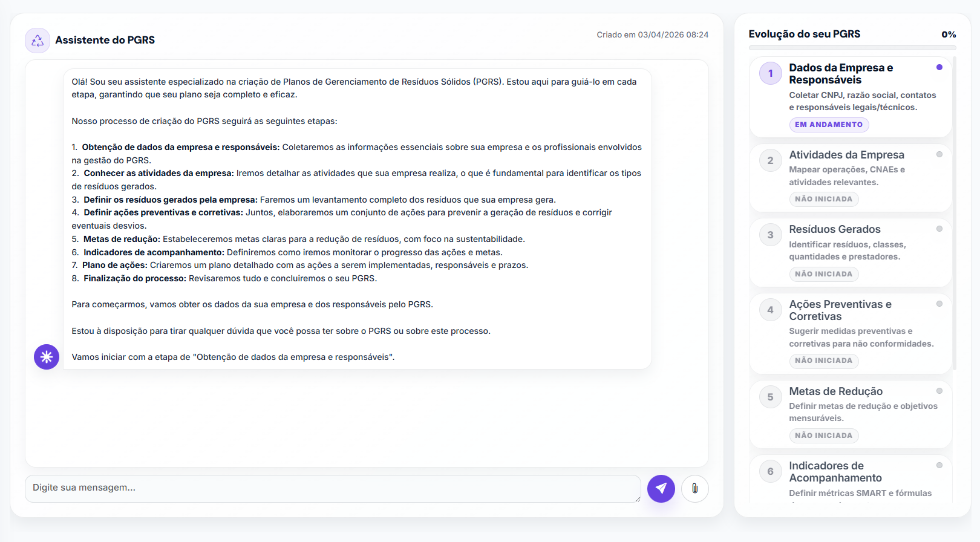This screenshot has width=980, height=542.
Task: Click the purple status dot of step 1
Action: pos(939,67)
